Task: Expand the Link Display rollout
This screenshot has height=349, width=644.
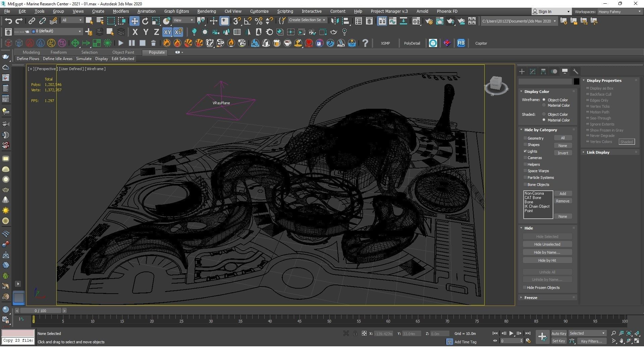Action: tap(598, 152)
